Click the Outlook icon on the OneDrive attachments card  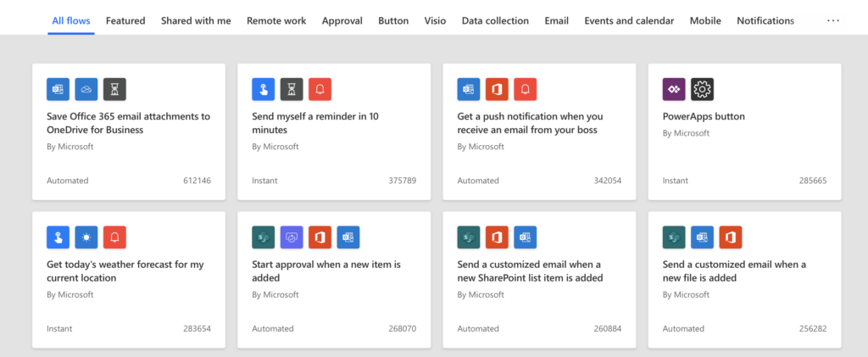pyautogui.click(x=58, y=89)
